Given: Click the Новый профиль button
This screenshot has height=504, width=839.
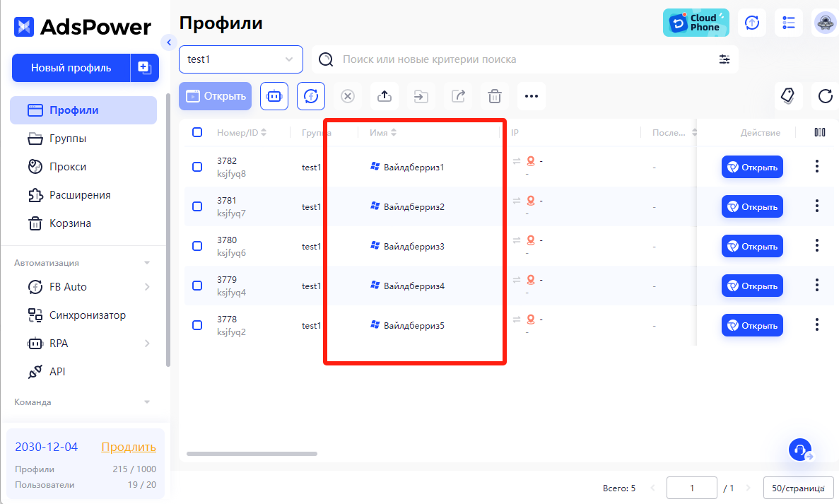Looking at the screenshot, I should [x=71, y=67].
